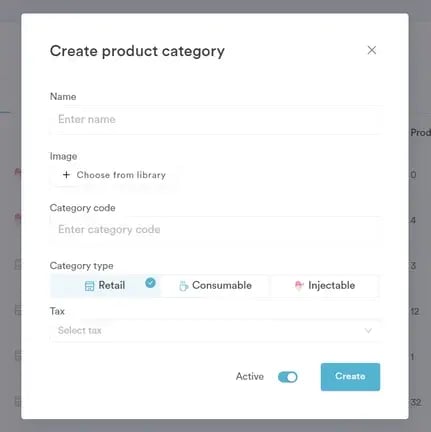
Task: Click the Name field label
Action: point(63,97)
